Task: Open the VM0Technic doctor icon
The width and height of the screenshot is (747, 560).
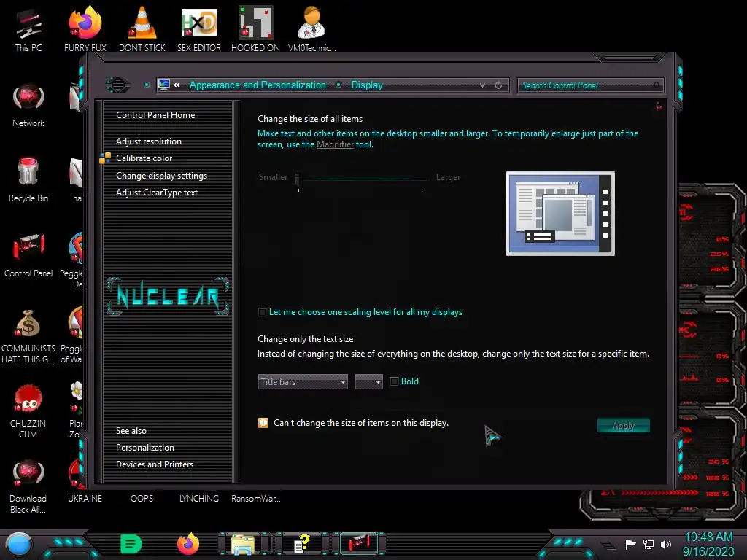Action: coord(311,28)
